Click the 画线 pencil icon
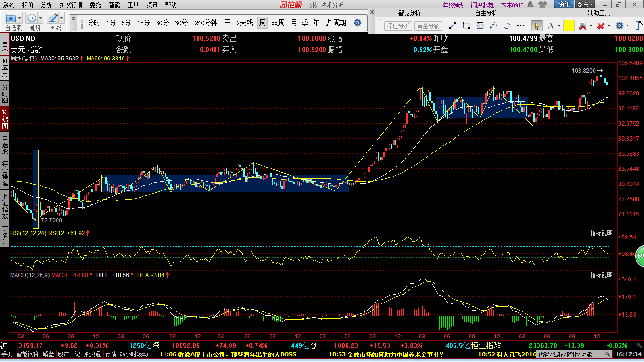The image size is (644, 362). coord(53,18)
